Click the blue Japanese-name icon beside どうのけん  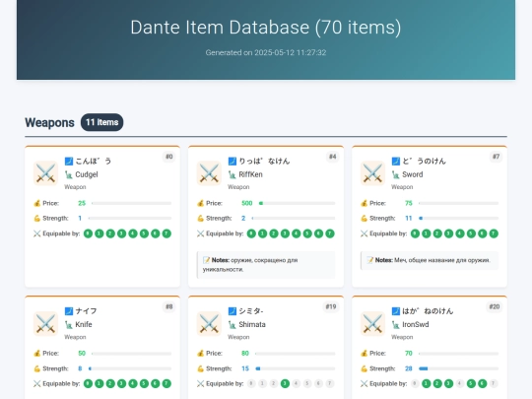pyautogui.click(x=396, y=161)
